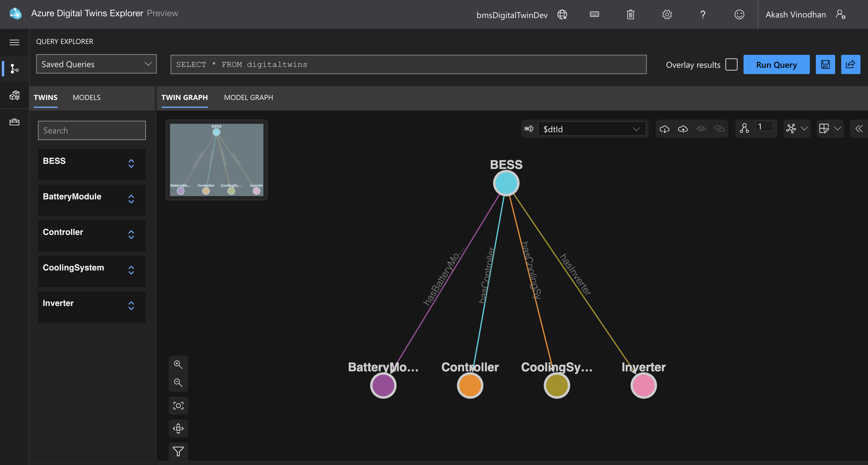Expand the BatteryModule twin item chevrons
Viewport: 868px width, 465px height.
pyautogui.click(x=131, y=199)
